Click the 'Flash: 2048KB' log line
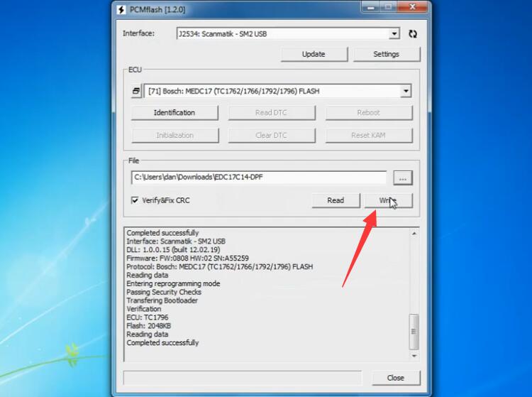The width and height of the screenshot is (532, 397). coord(149,326)
